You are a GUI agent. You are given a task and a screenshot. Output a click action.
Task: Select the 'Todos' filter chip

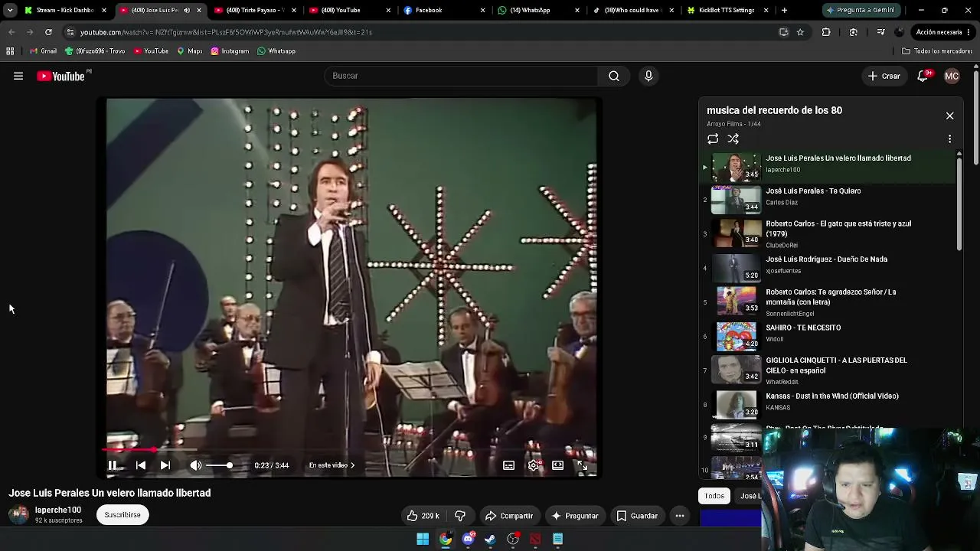714,496
